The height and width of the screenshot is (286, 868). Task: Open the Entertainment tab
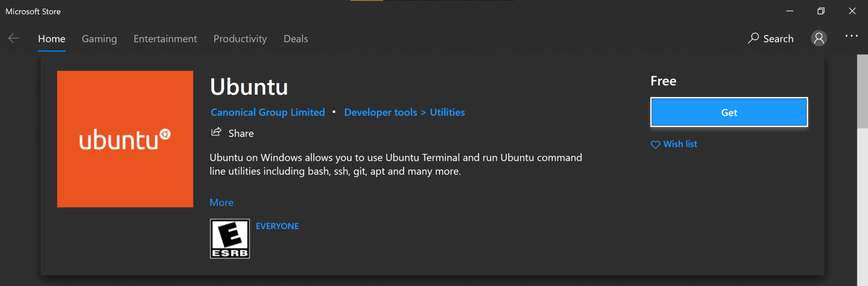tap(165, 39)
